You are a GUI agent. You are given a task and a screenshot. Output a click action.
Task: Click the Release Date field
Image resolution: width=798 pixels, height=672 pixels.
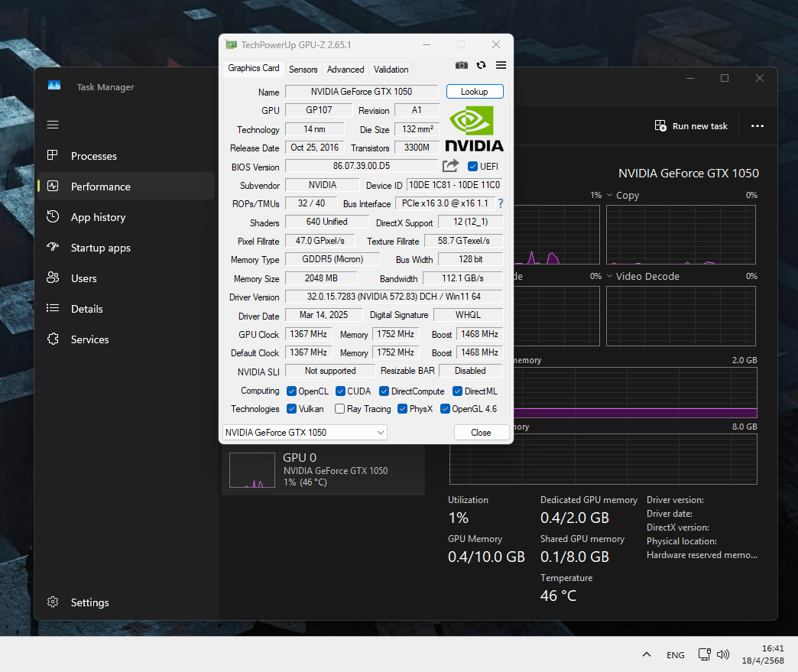tap(314, 148)
